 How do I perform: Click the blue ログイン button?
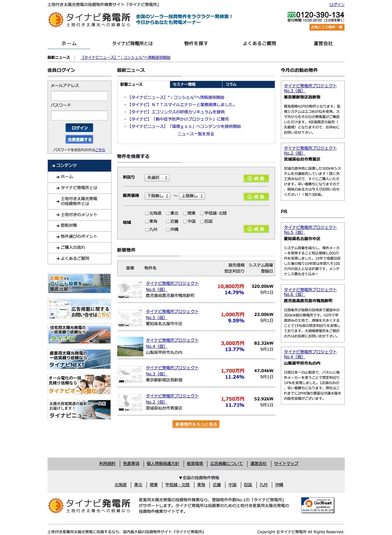click(79, 128)
